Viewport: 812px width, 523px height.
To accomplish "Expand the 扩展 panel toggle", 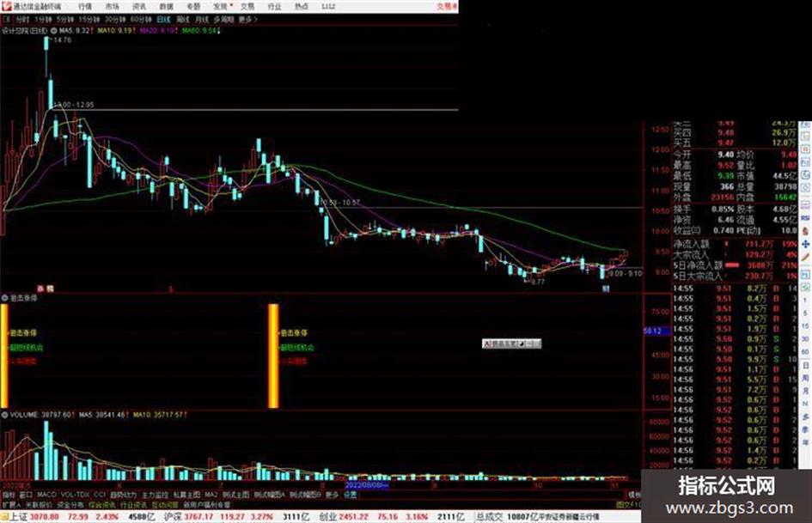I will tap(11, 505).
